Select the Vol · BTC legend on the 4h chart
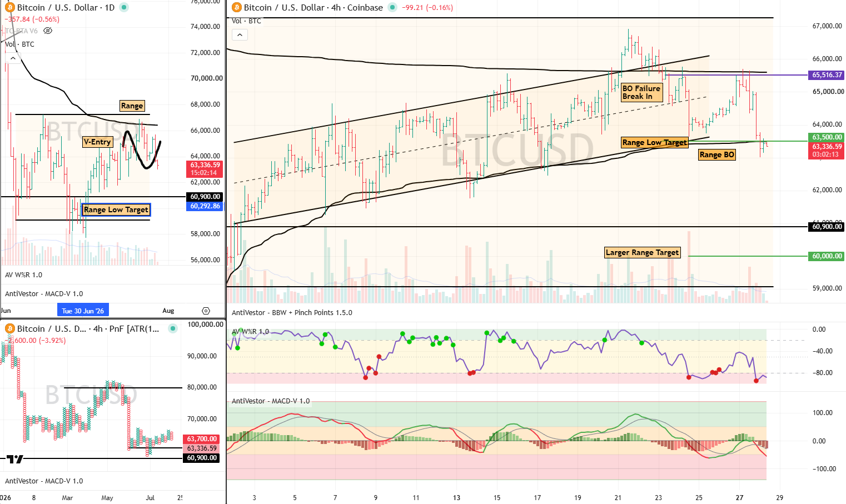This screenshot has height=504, width=846. coord(246,21)
